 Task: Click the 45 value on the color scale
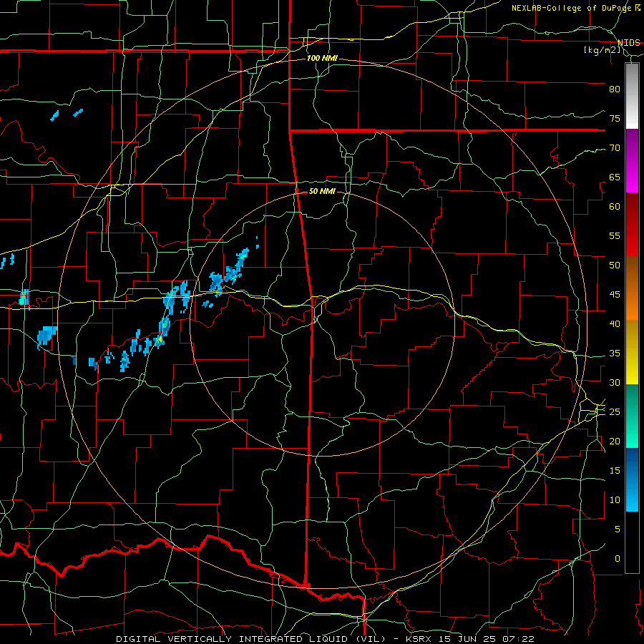click(615, 295)
